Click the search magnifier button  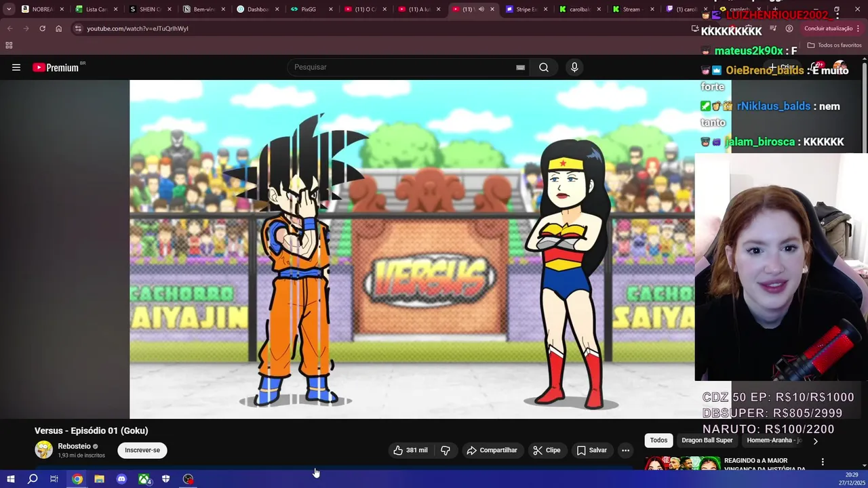coord(544,67)
